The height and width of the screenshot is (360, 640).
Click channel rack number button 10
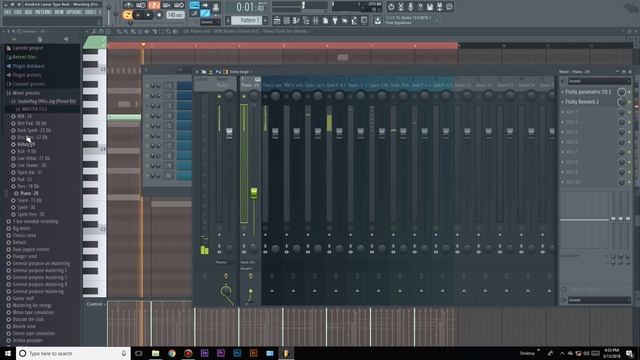coord(169,176)
